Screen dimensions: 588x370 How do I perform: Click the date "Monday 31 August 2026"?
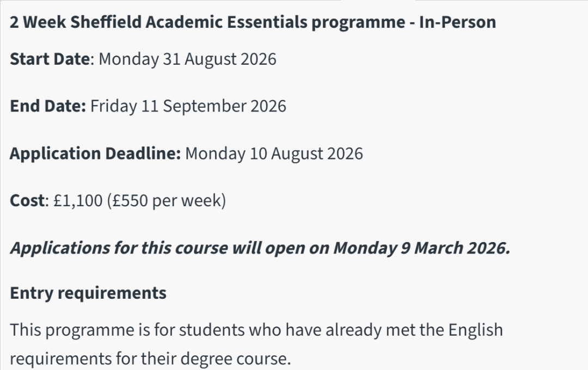(x=187, y=59)
